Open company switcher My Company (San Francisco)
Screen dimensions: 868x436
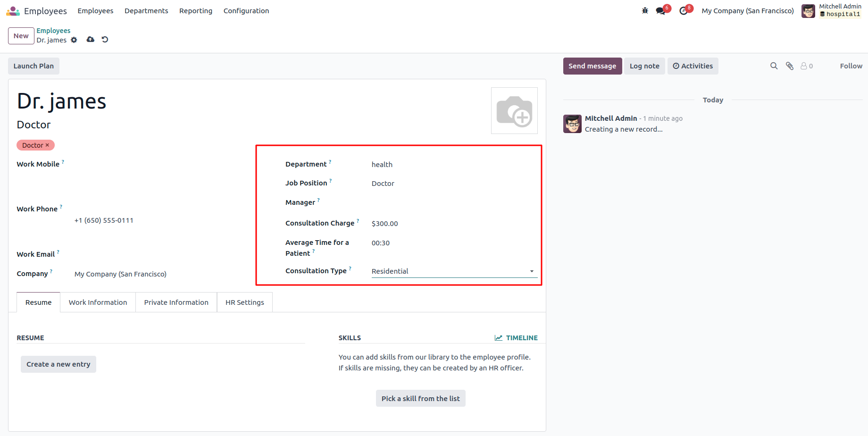(x=747, y=11)
